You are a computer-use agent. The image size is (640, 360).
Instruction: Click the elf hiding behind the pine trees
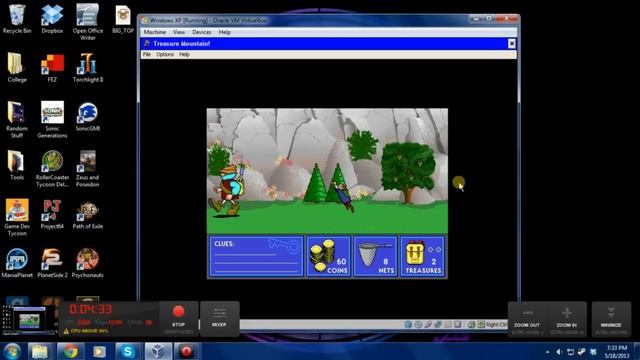[x=343, y=196]
